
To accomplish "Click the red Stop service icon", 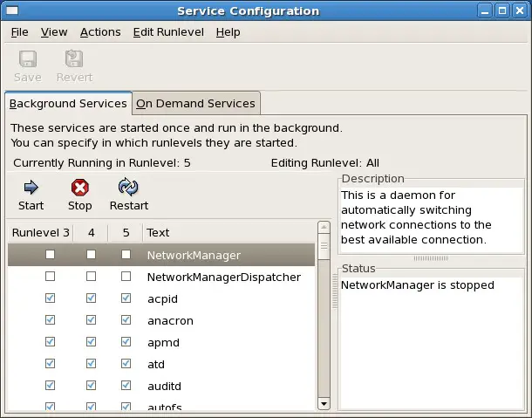I will pos(79,188).
